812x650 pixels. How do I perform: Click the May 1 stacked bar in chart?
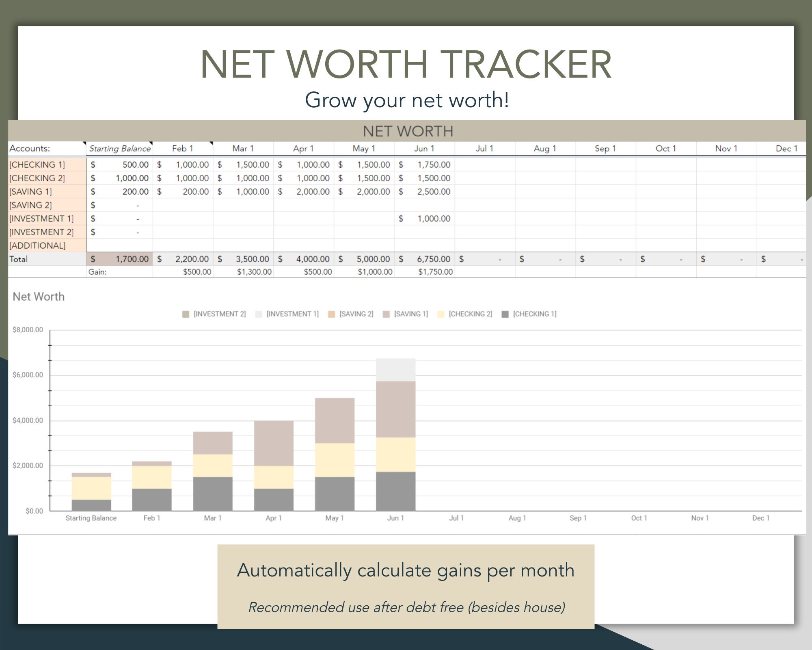[335, 454]
